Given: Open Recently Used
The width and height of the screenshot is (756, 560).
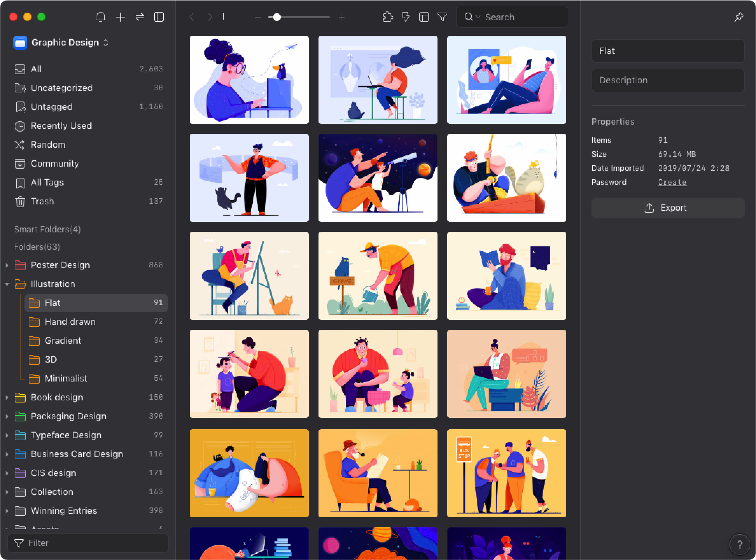Looking at the screenshot, I should coord(88,126).
